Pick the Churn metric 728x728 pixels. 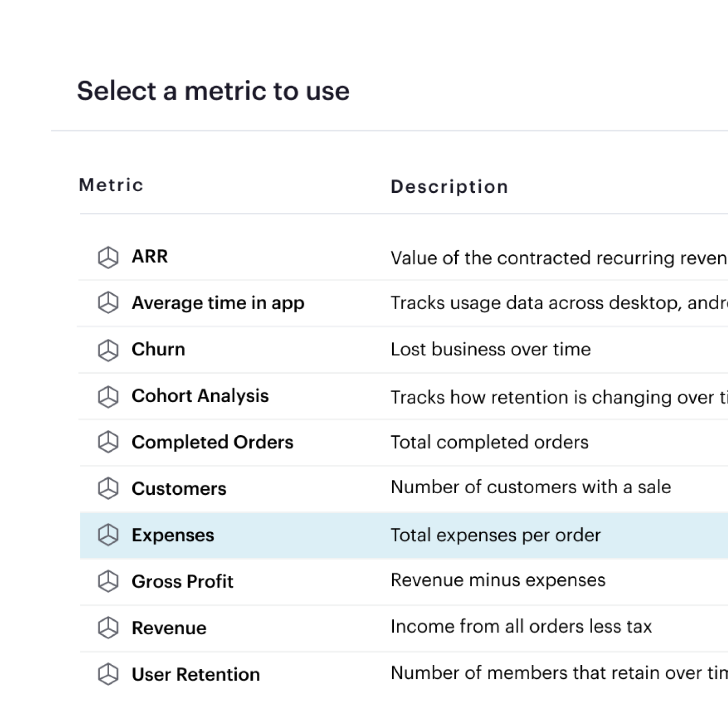pyautogui.click(x=158, y=349)
